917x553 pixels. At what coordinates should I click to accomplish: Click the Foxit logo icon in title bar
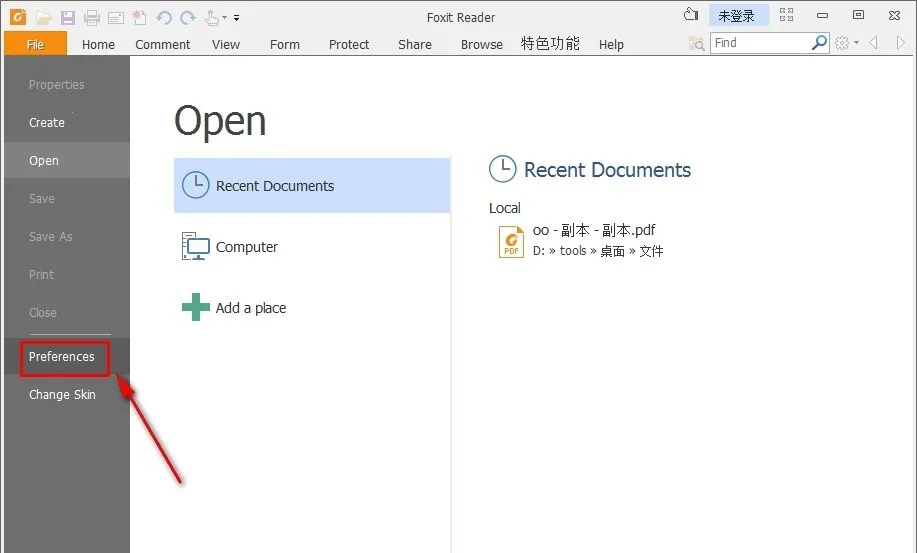pos(18,17)
